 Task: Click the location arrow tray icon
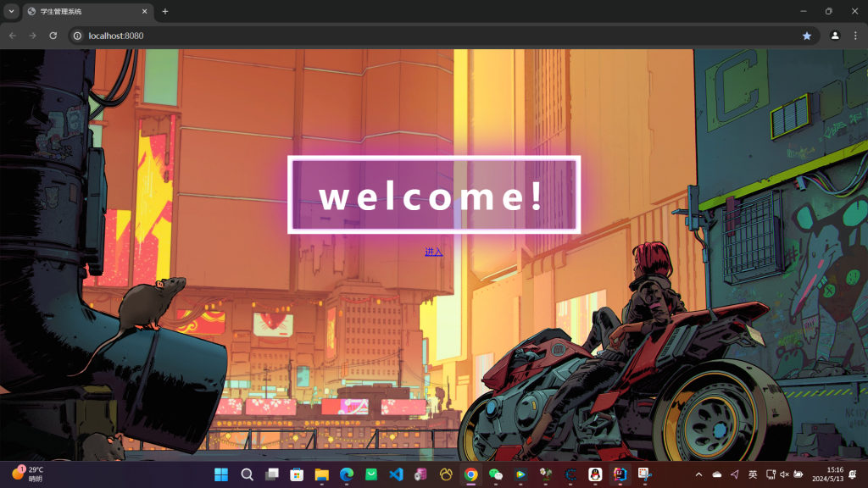pos(735,474)
